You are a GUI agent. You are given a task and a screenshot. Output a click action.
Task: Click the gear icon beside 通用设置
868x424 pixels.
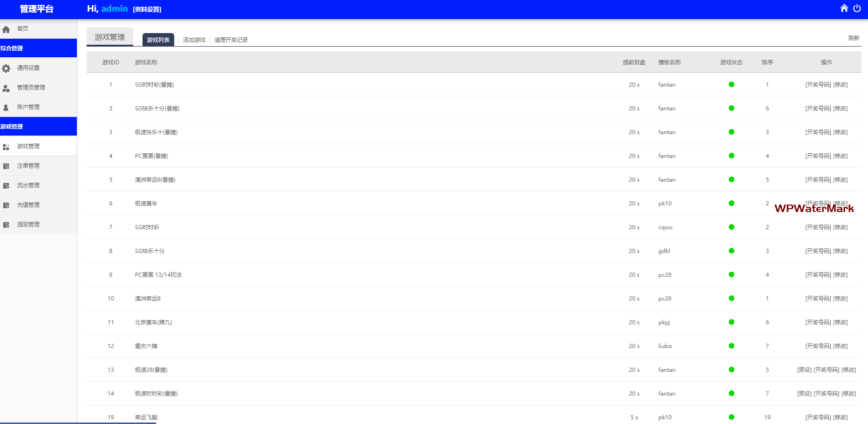(x=6, y=68)
